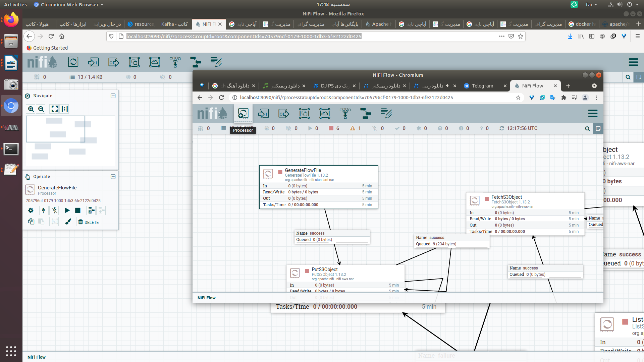Open Chromium NiFi global hamburger menu
Image resolution: width=644 pixels, height=362 pixels.
click(593, 114)
